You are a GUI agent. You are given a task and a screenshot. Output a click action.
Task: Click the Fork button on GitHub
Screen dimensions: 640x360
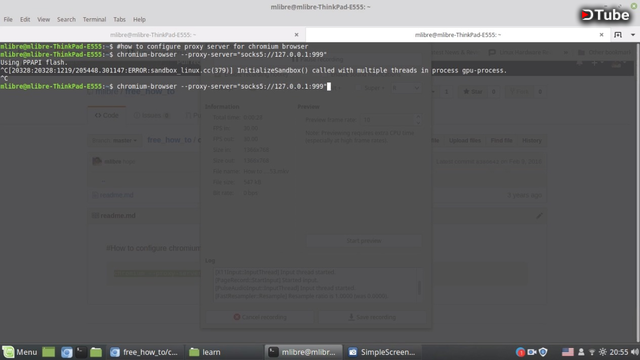(x=519, y=91)
